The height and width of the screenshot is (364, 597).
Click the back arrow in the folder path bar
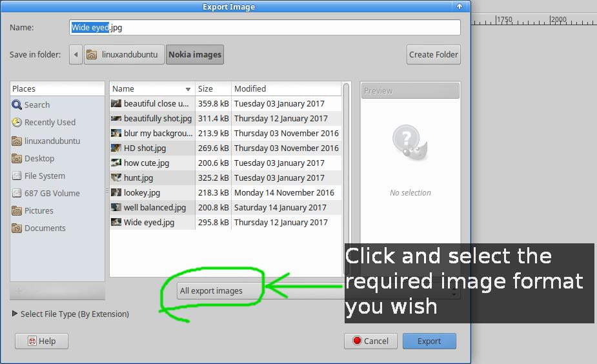tap(76, 54)
